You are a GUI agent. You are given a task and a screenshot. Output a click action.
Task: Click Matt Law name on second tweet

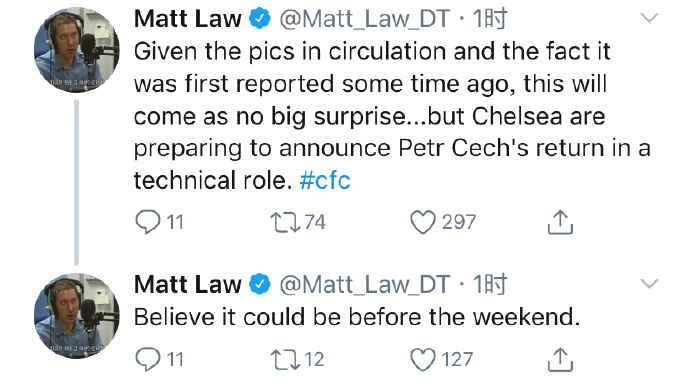coord(187,284)
